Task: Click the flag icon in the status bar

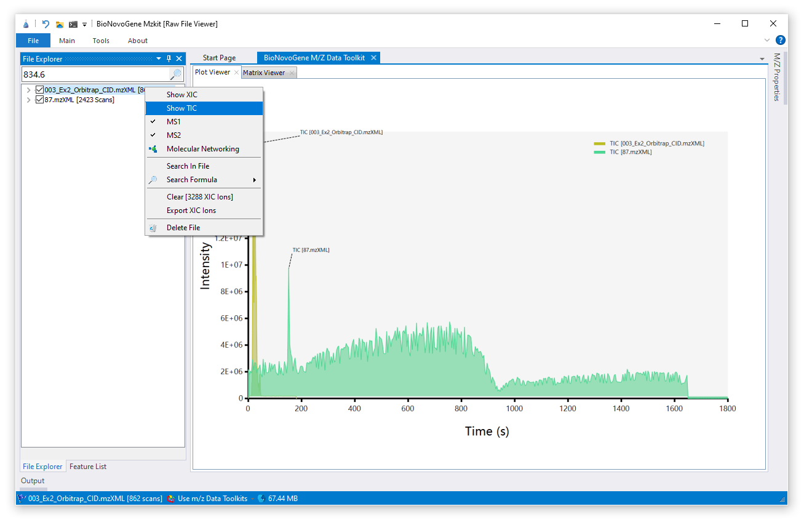Action: [22, 499]
